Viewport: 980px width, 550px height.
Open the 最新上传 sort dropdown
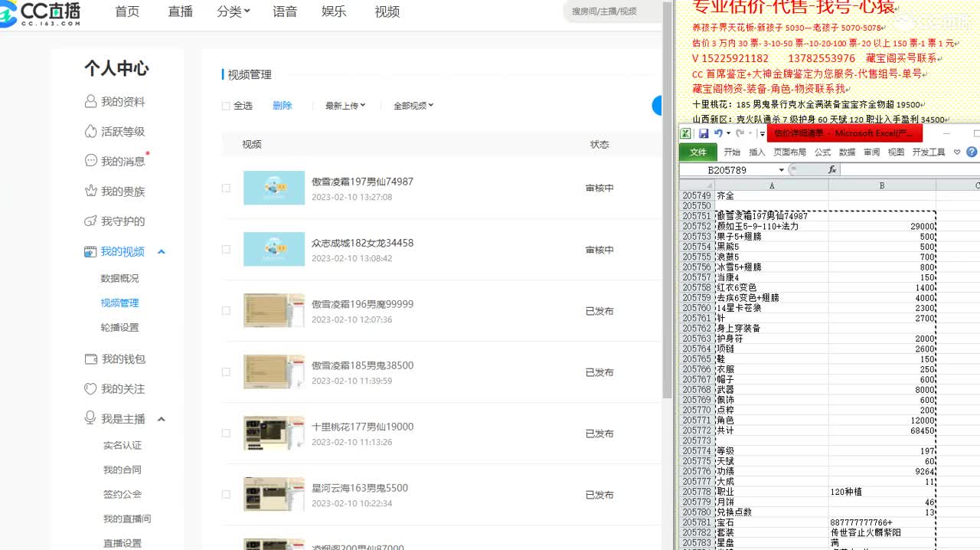tap(345, 106)
